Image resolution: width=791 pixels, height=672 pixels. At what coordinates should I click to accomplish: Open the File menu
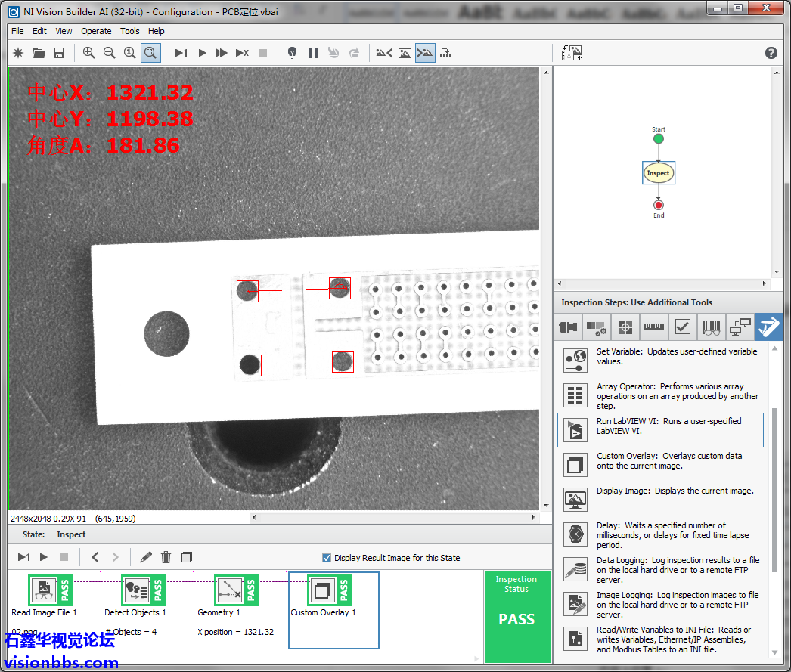tap(17, 31)
